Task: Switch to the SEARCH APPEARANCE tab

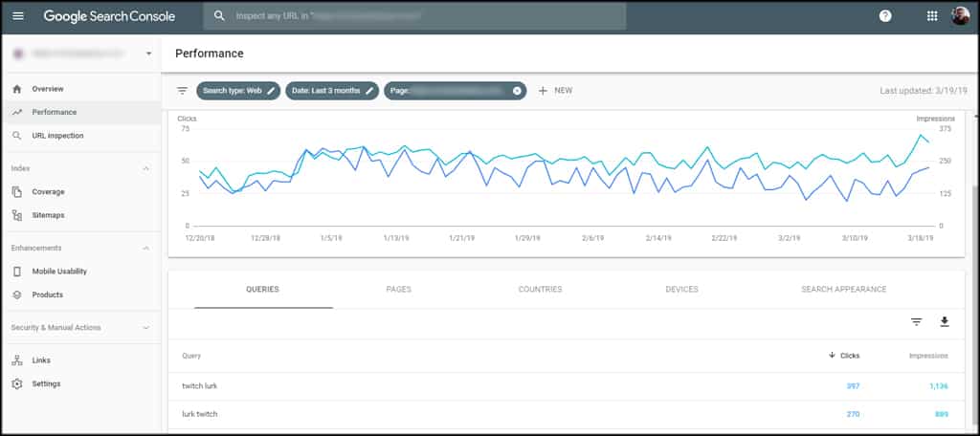Action: (844, 290)
